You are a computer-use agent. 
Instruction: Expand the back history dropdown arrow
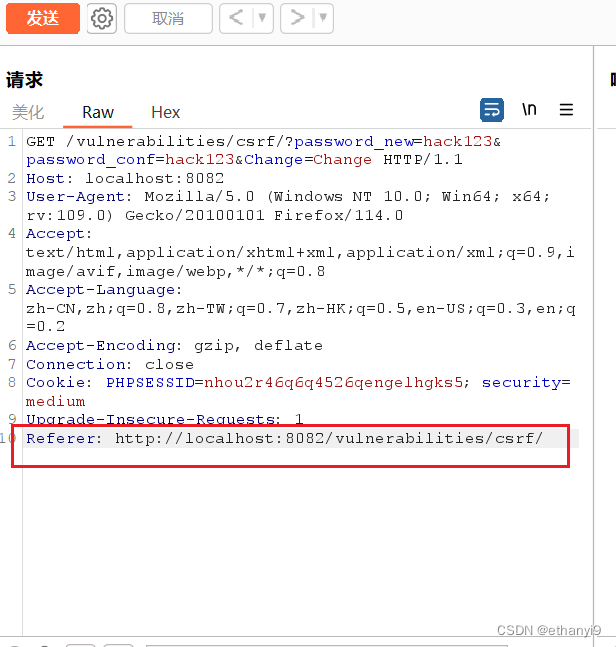pyautogui.click(x=262, y=18)
